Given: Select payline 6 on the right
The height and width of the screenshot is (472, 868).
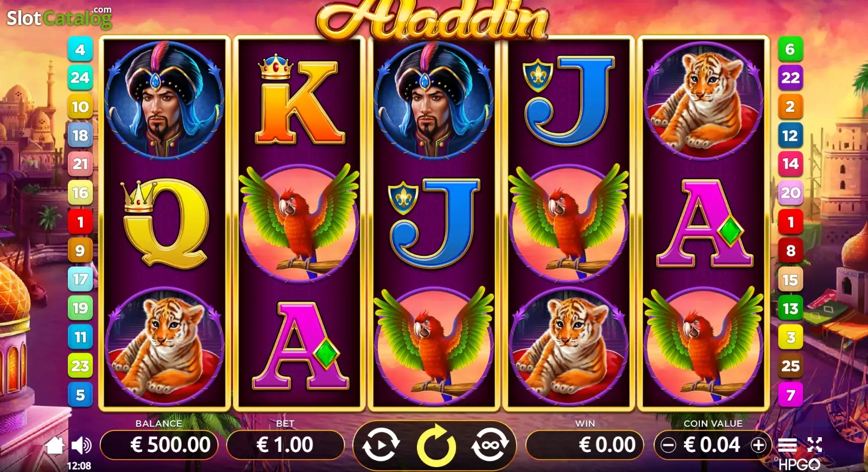Looking at the screenshot, I should 790,49.
